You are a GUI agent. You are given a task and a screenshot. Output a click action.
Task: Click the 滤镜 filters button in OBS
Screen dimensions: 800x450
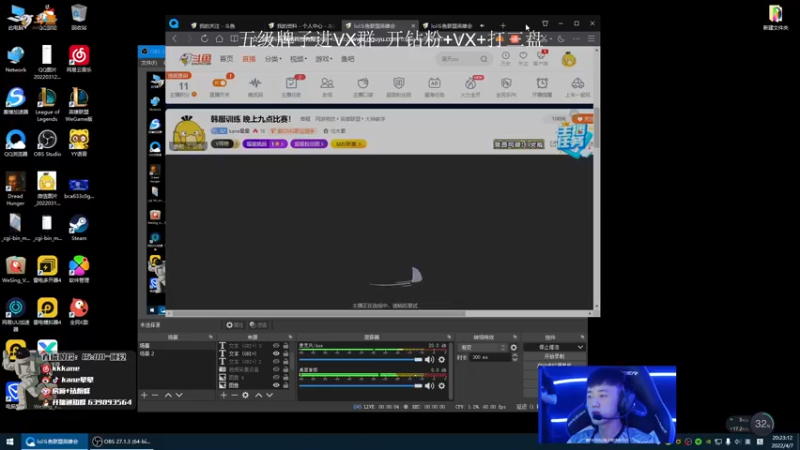[x=259, y=325]
